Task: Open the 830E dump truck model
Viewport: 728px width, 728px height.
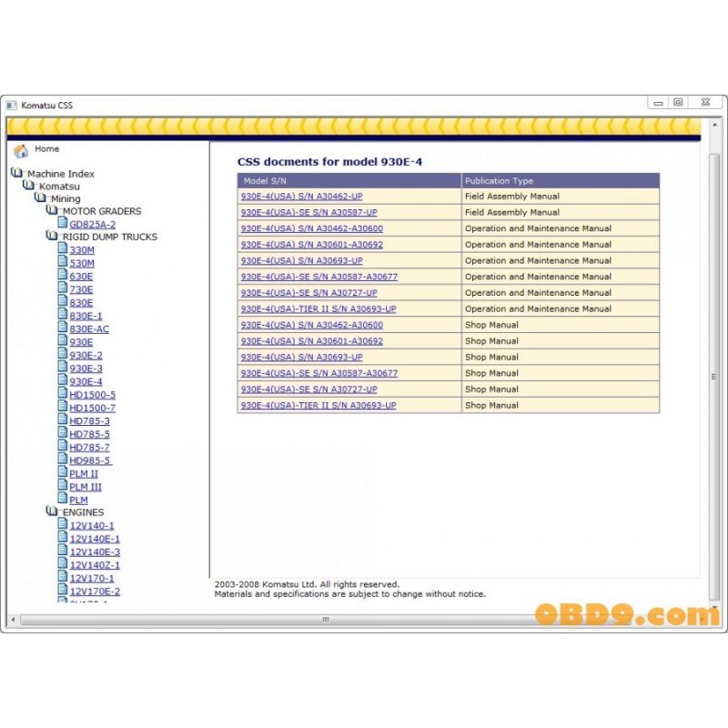Action: (x=81, y=303)
